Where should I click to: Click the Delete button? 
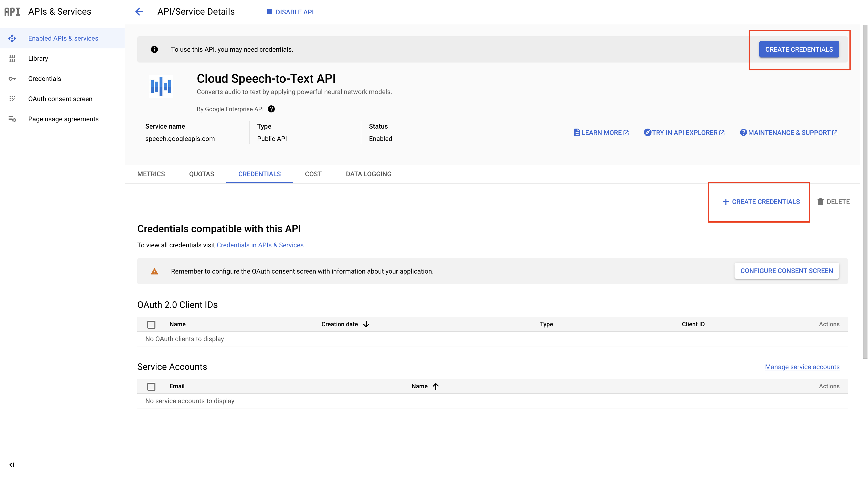point(833,202)
